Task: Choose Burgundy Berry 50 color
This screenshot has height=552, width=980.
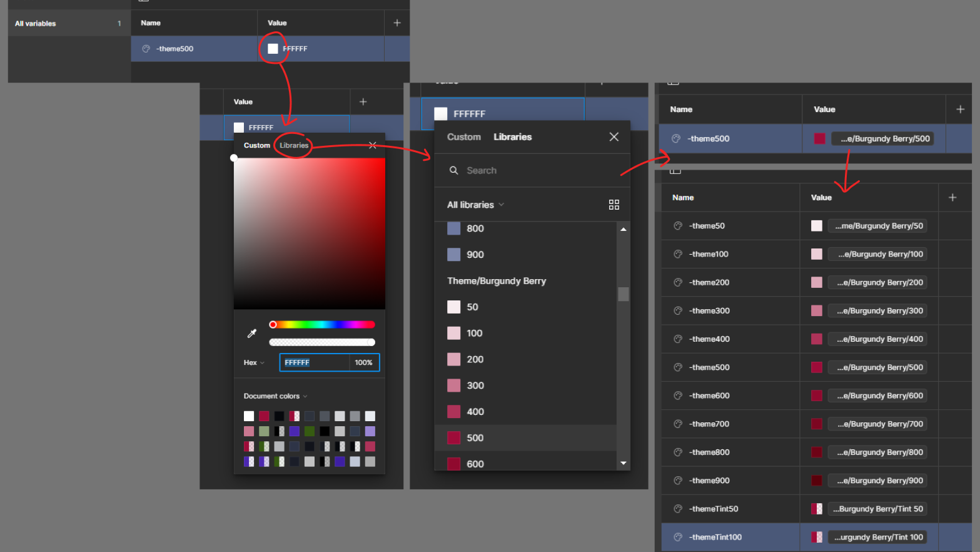Action: click(525, 307)
